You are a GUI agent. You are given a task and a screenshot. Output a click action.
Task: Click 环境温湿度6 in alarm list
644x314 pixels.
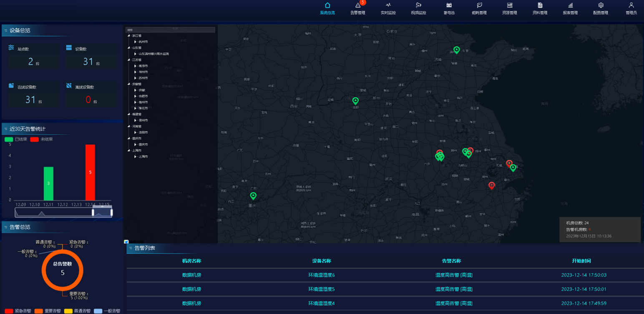(321, 275)
